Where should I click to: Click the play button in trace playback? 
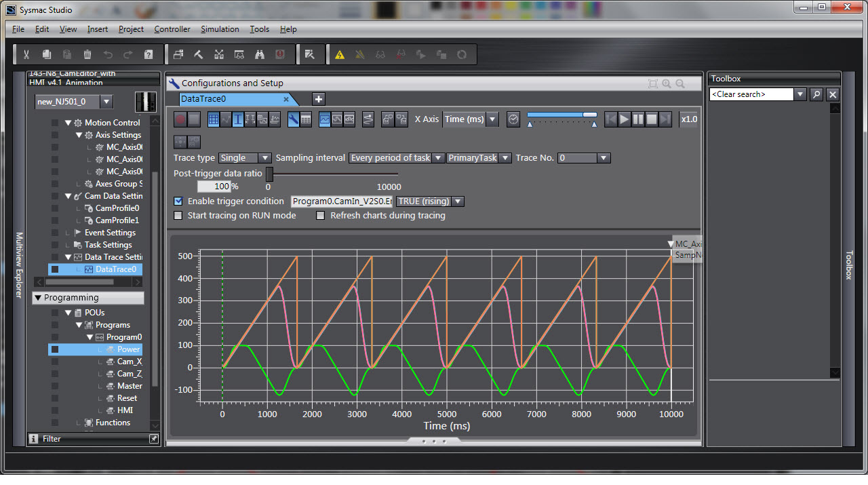tap(625, 119)
